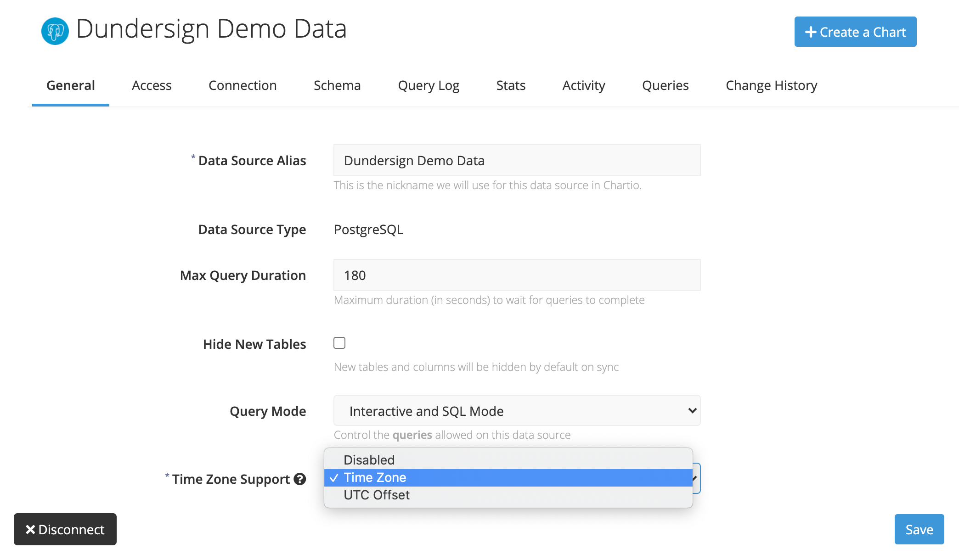Click the Dundersign Demo Data page title
This screenshot has width=959, height=560.
211,29
